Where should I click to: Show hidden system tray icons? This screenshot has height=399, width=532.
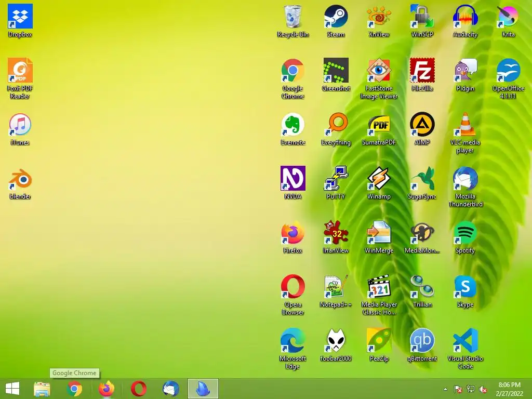(x=445, y=390)
